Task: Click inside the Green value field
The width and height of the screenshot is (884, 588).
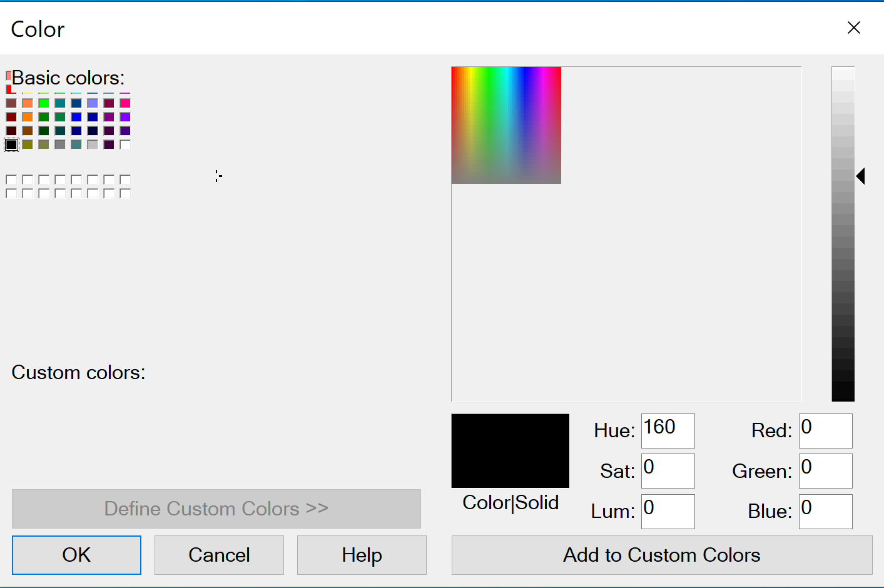Action: click(825, 470)
